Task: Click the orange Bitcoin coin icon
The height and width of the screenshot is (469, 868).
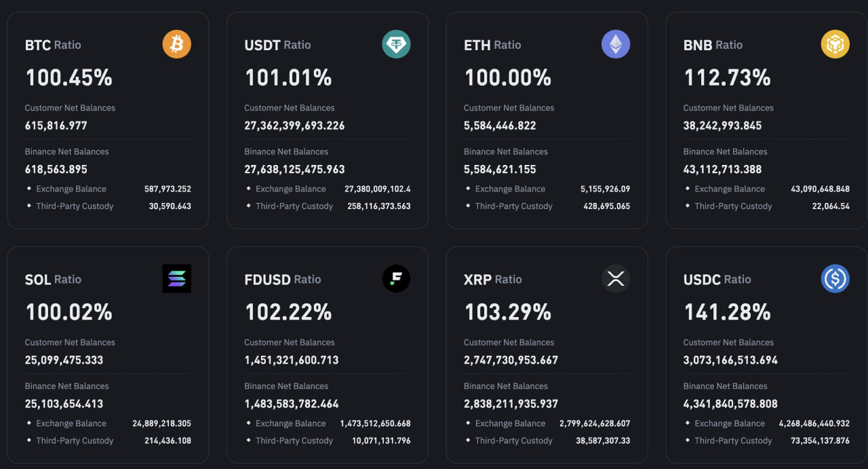Action: coord(176,44)
